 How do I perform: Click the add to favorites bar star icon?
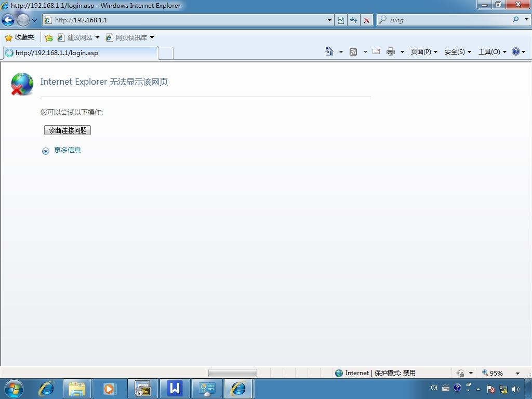(49, 37)
